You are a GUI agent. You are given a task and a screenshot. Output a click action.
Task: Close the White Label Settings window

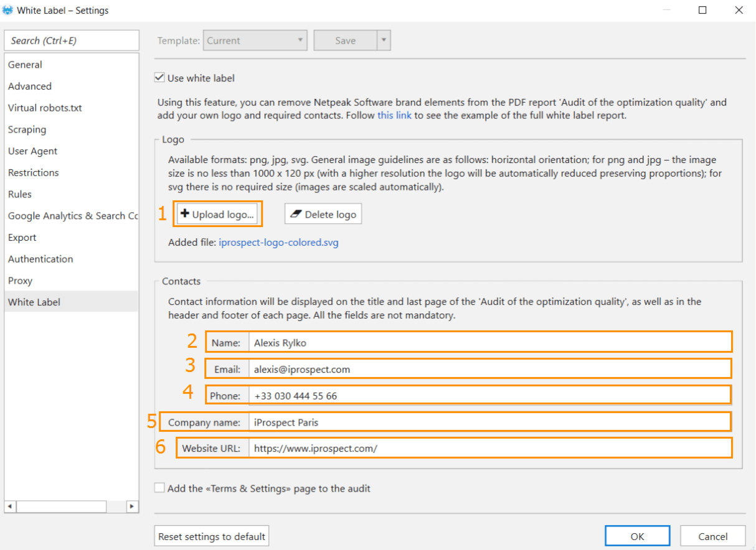[739, 10]
